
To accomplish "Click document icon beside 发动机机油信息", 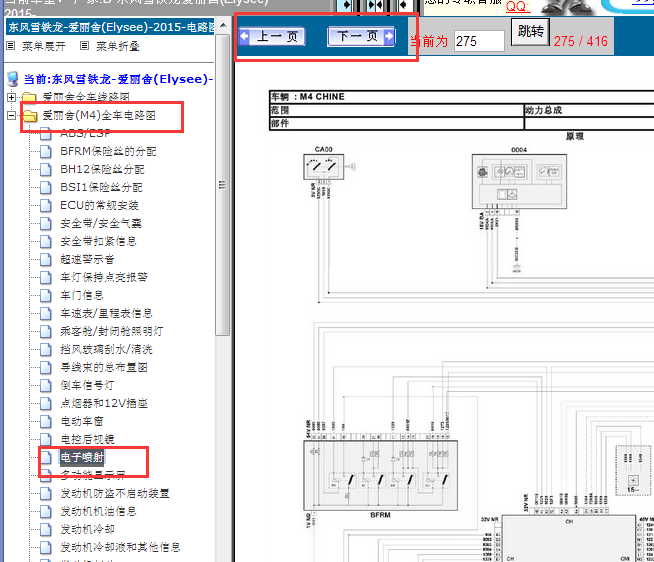I will 45,511.
